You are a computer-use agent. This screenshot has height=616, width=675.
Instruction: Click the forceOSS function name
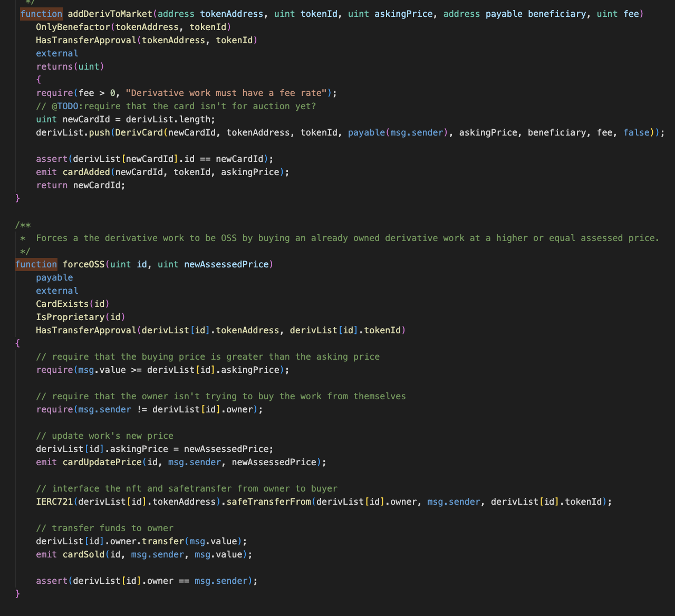coord(83,264)
